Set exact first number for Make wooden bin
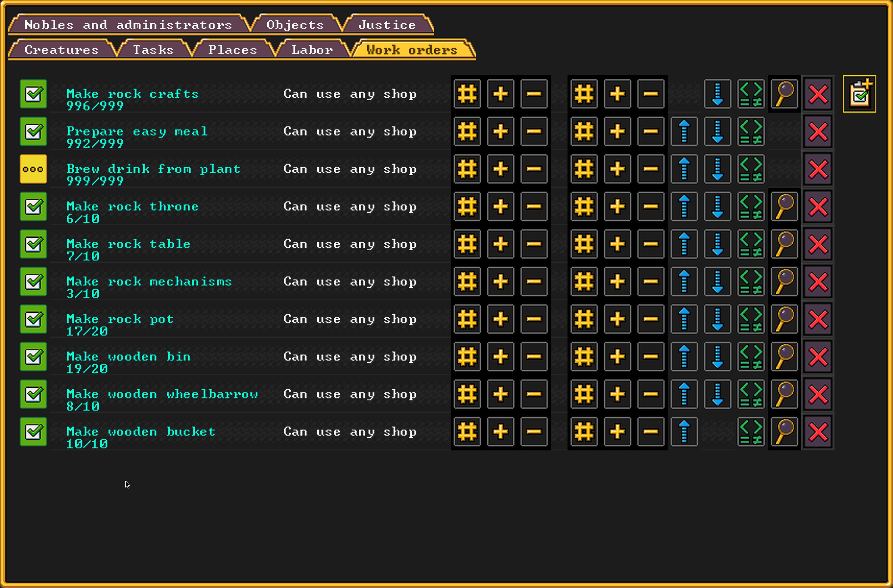The image size is (893, 588). point(467,357)
